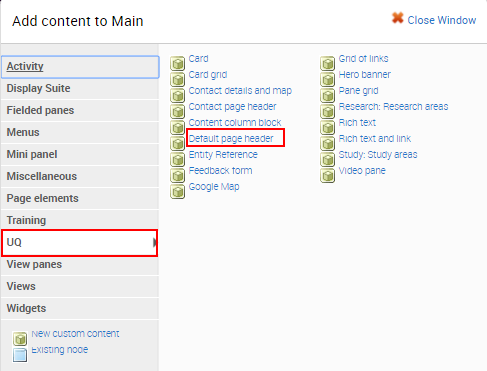Open the Mini panel category
This screenshot has height=371, width=487.
[x=80, y=154]
